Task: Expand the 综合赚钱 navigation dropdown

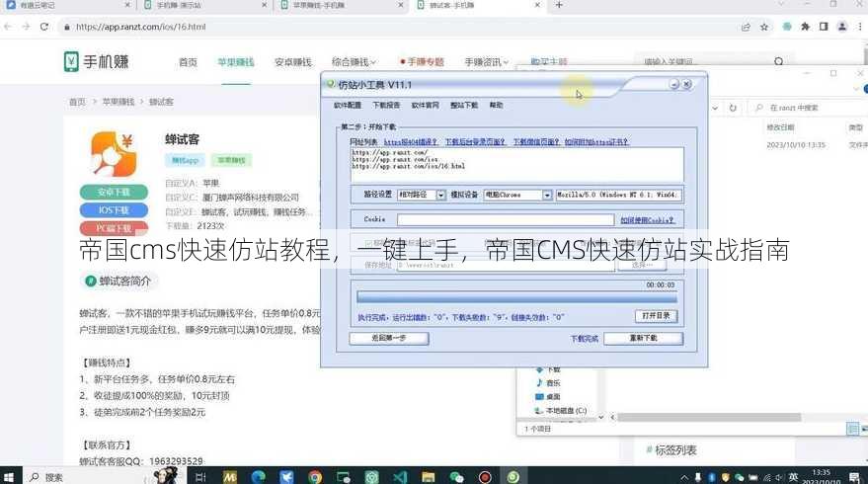Action: tap(354, 62)
